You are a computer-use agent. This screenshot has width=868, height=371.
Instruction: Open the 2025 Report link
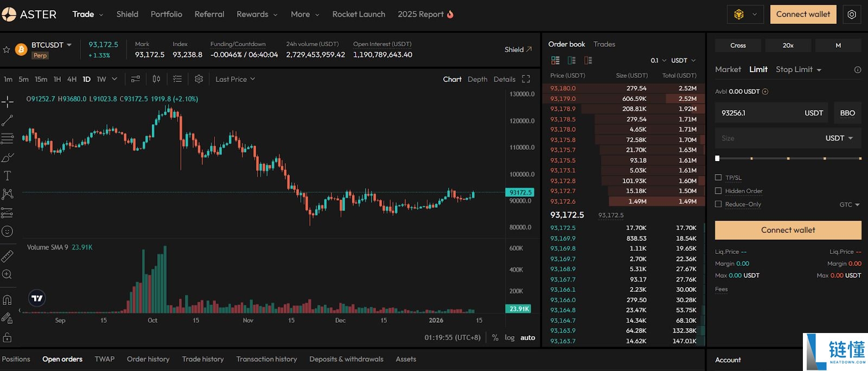[x=425, y=14]
